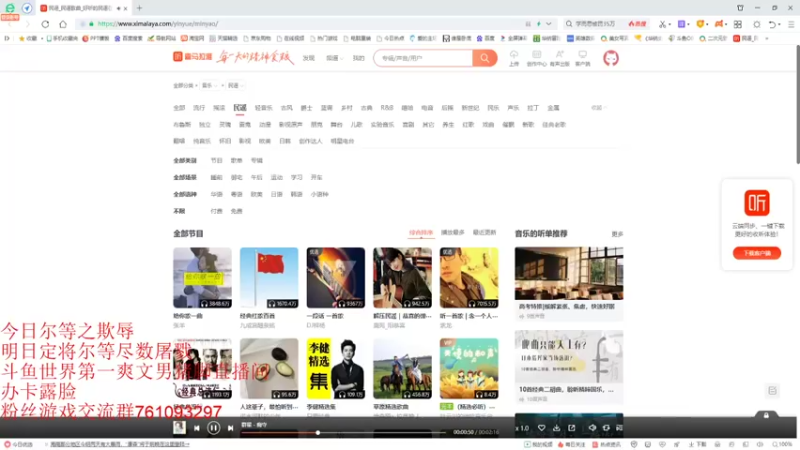800x450 pixels.
Task: Mute the player volume speaker icon
Action: click(592, 428)
